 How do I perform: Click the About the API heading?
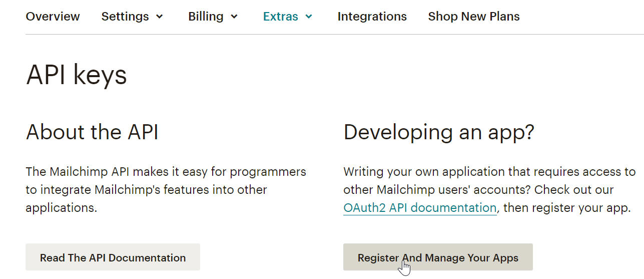[92, 132]
